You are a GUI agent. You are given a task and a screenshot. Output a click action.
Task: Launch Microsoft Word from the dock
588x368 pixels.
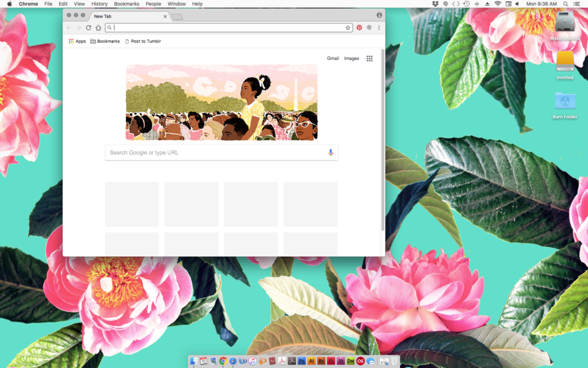[243, 361]
